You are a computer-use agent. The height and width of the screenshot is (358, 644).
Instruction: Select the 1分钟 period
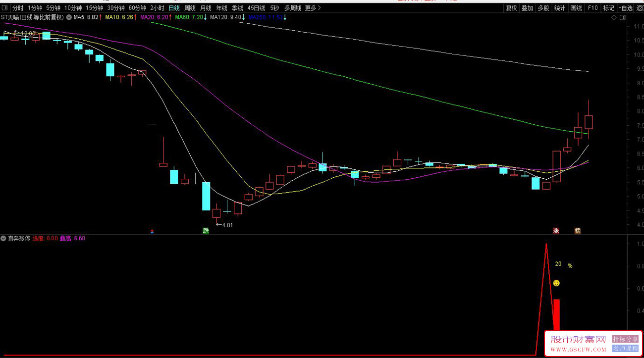pyautogui.click(x=35, y=8)
